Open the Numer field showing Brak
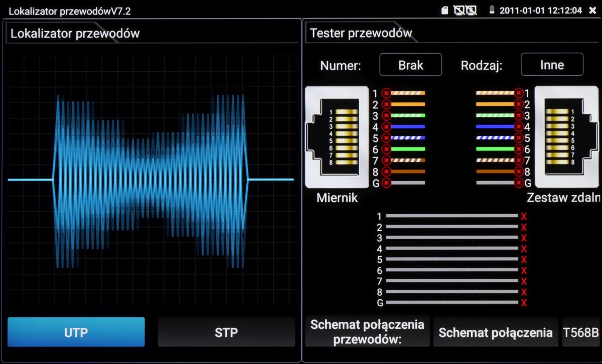The height and width of the screenshot is (364, 602). [410, 65]
